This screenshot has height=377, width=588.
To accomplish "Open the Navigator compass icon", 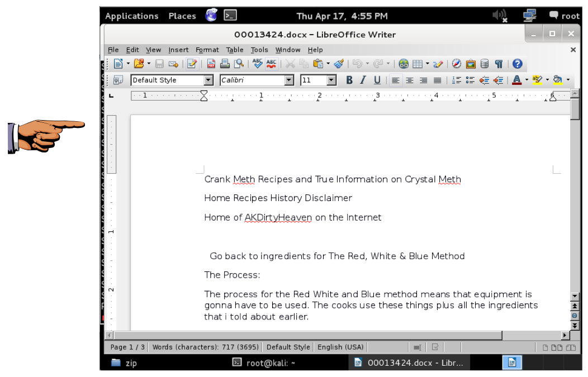I will point(457,64).
